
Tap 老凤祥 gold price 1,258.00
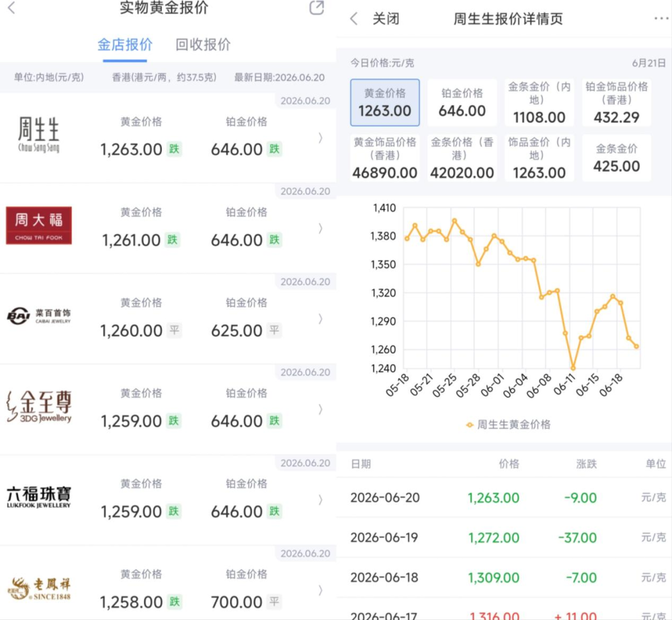pos(131,602)
